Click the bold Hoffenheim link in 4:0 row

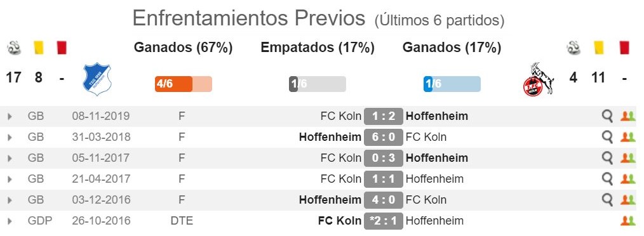[x=330, y=200]
